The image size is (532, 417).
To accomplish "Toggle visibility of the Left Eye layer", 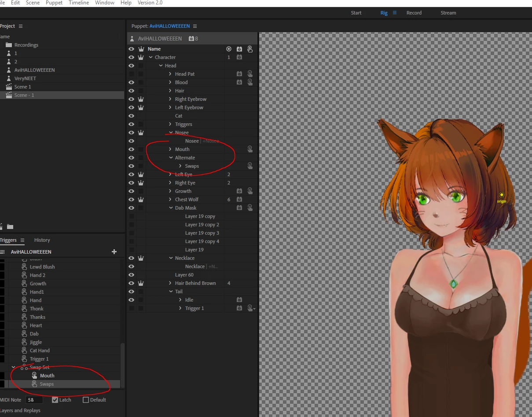I will 131,174.
